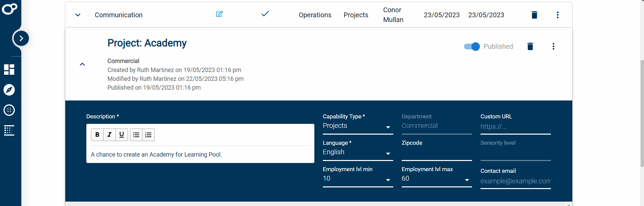Click the dotted circle icon in sidebar

9,110
